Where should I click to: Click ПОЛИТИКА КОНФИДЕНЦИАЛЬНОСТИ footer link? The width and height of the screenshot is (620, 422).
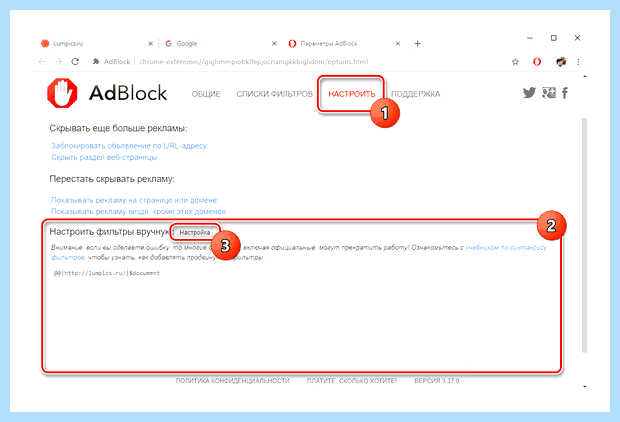(232, 380)
